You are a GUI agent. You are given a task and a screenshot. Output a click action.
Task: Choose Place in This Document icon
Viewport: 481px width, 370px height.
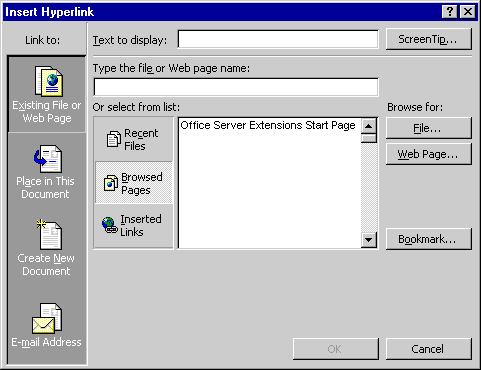pos(48,159)
